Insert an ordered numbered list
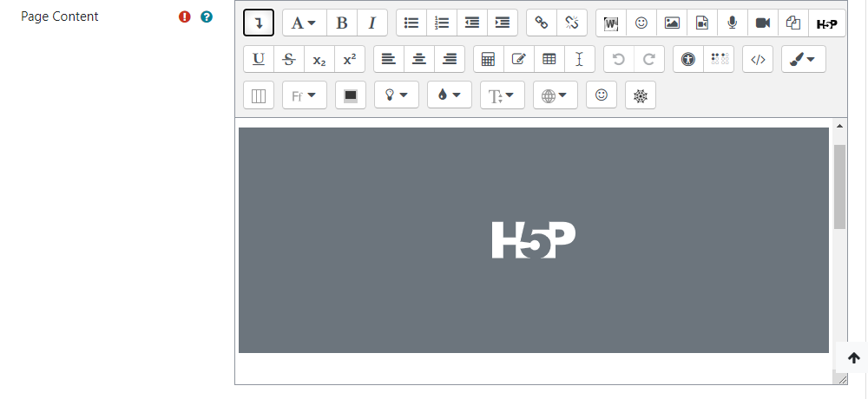The image size is (868, 399). click(x=442, y=23)
